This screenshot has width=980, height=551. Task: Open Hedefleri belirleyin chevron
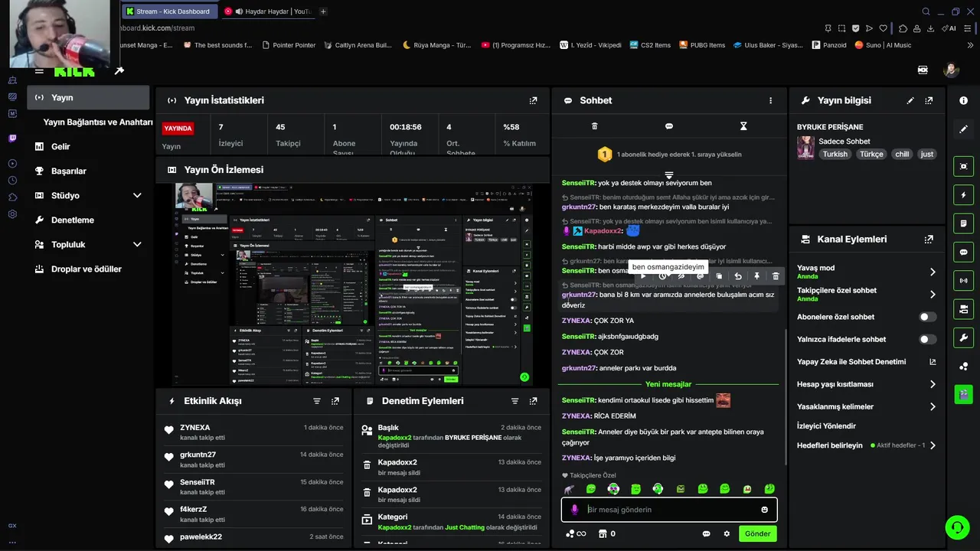tap(933, 445)
